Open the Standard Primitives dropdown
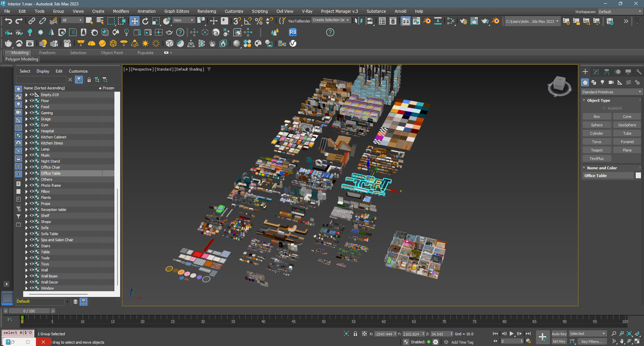644x346 pixels. 611,92
